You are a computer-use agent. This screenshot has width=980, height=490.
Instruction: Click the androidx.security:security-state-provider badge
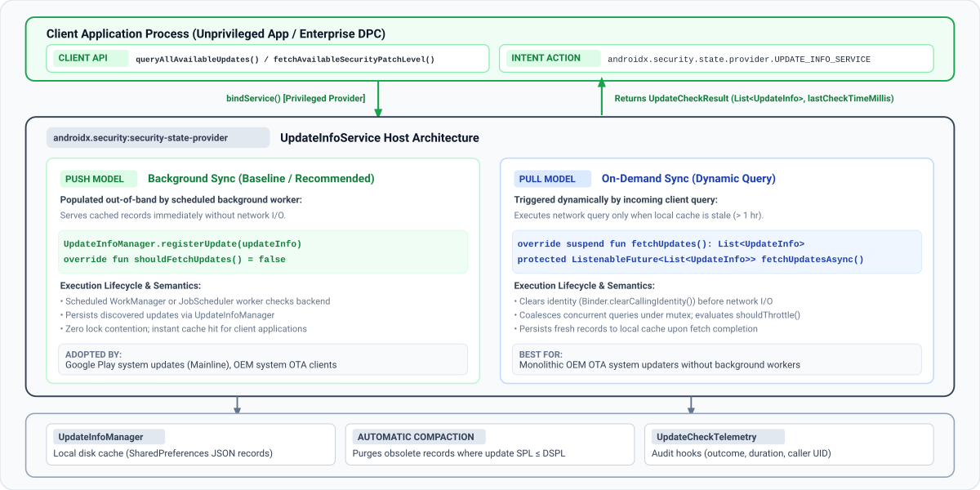point(158,138)
